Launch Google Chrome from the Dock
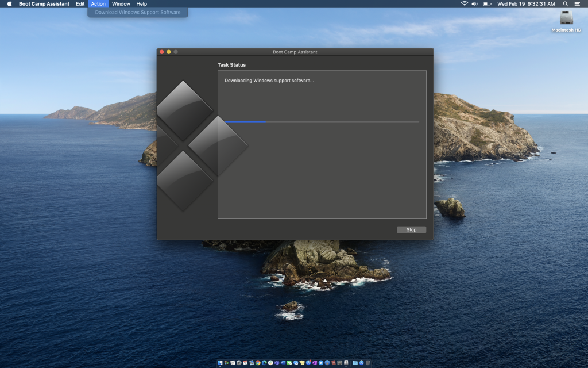The width and height of the screenshot is (588, 368). coord(258,363)
